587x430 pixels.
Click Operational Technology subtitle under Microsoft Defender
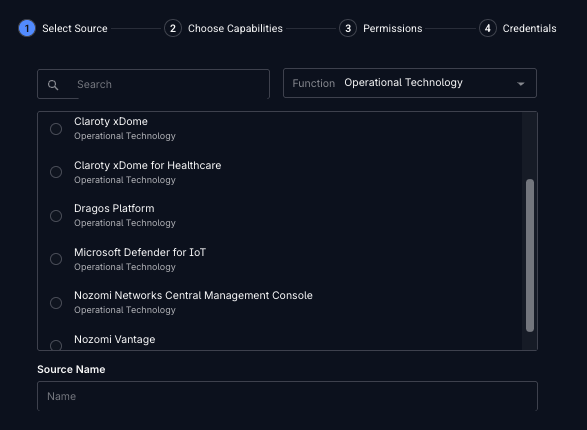tap(125, 267)
